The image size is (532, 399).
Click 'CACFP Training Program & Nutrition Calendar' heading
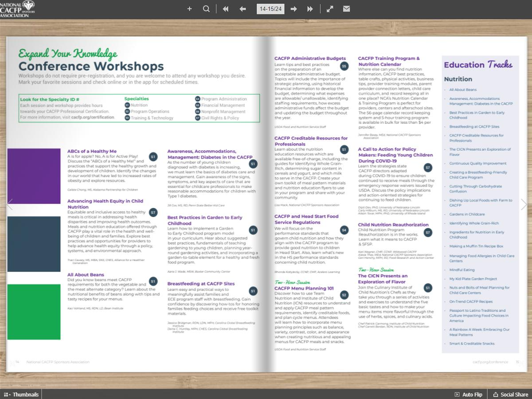click(x=389, y=61)
